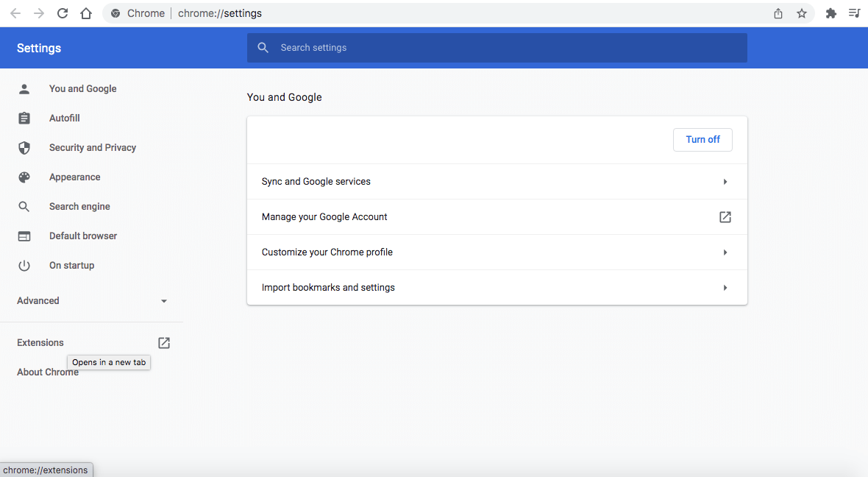The width and height of the screenshot is (868, 477).
Task: Open Customize your Chrome profile arrow
Action: click(x=725, y=252)
